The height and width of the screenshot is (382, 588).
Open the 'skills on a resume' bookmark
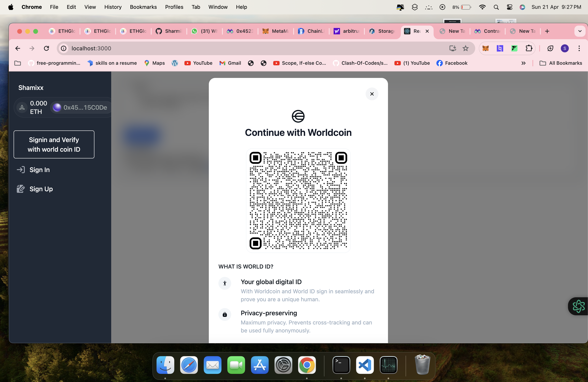[x=112, y=63]
